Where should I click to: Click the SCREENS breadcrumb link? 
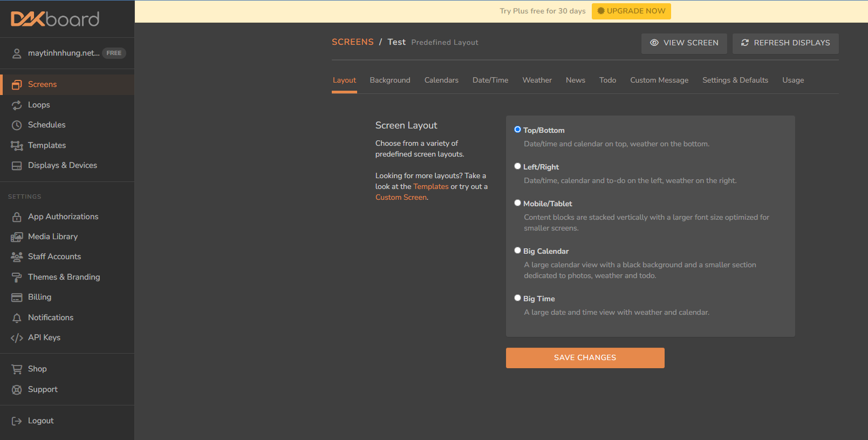point(353,42)
